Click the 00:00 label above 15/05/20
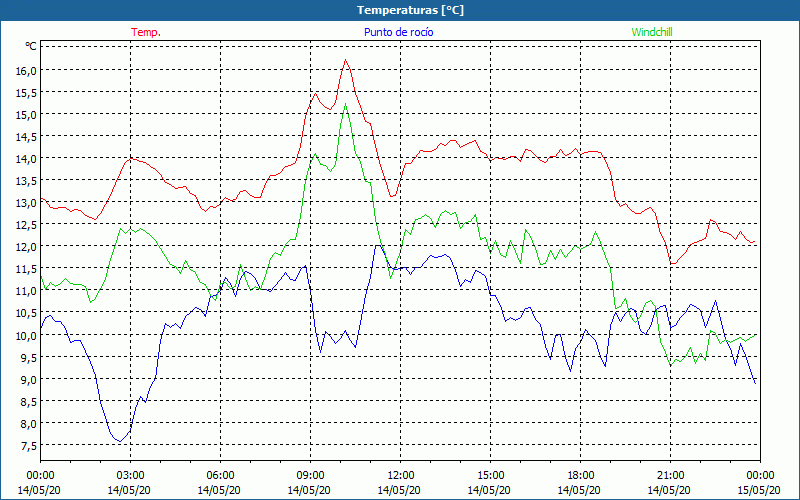The image size is (800, 500). point(760,476)
